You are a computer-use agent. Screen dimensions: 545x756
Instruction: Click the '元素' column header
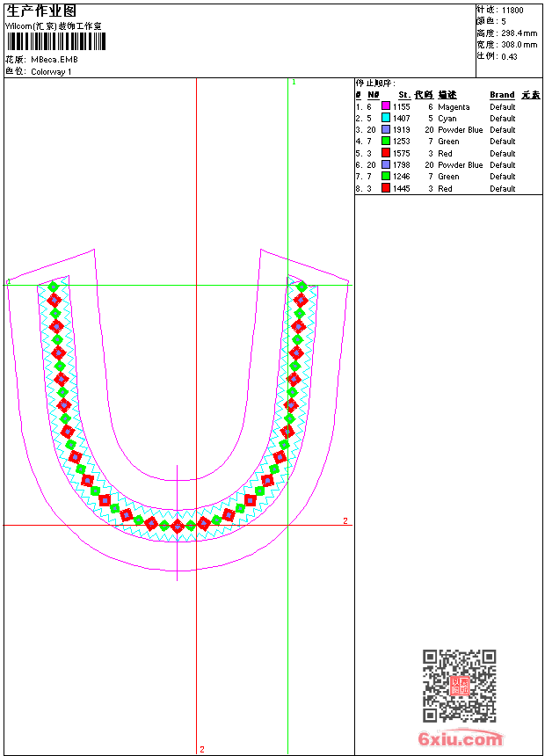tap(531, 95)
